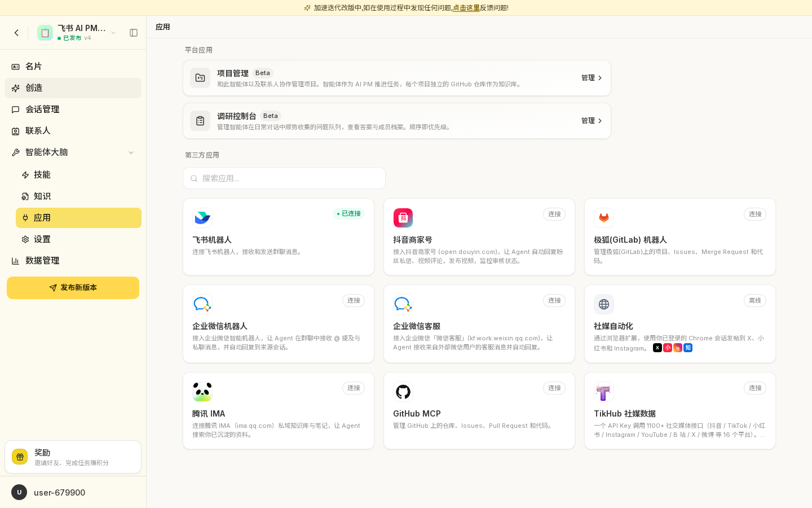Click the 项目管理 title text
The width and height of the screenshot is (812, 508).
click(233, 73)
